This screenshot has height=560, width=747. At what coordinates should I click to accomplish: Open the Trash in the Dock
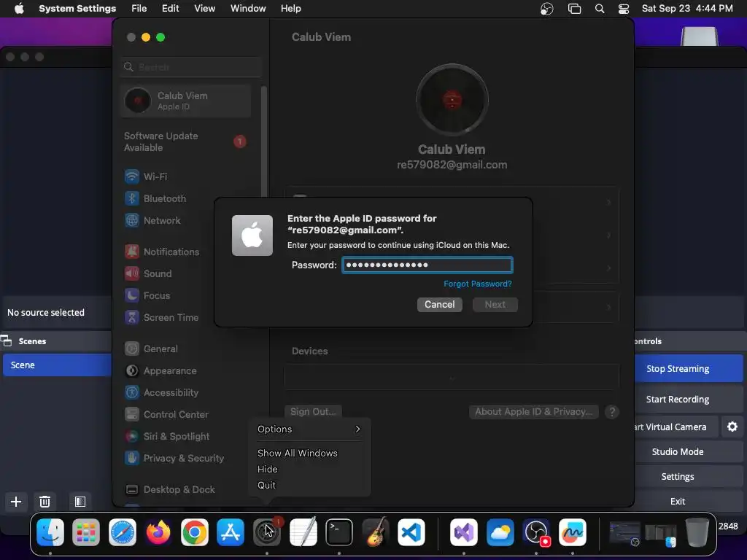click(697, 532)
